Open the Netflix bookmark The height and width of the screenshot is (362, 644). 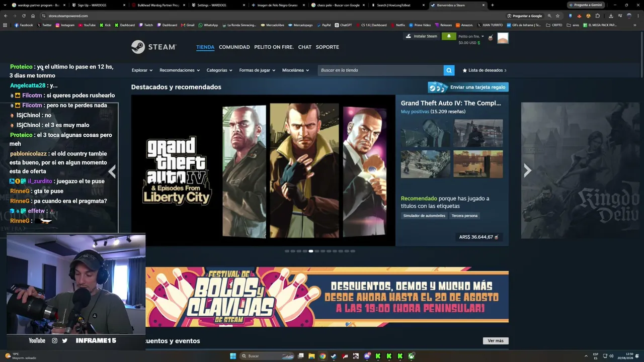click(397, 25)
